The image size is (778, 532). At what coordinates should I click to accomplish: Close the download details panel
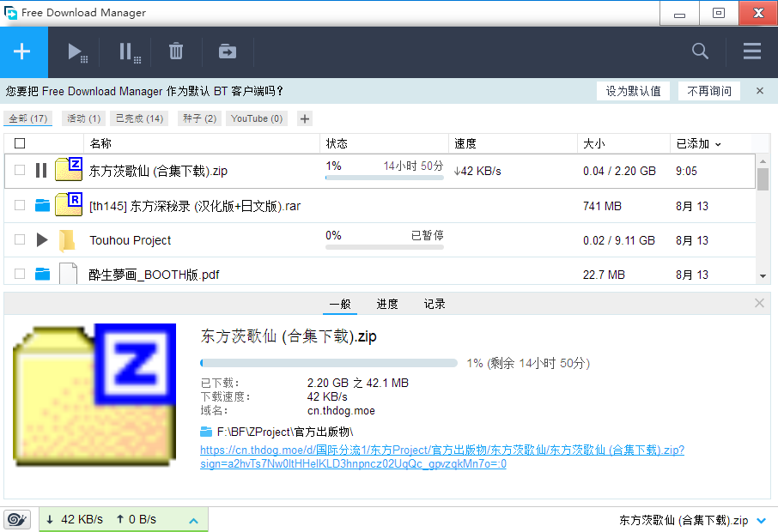pyautogui.click(x=759, y=303)
